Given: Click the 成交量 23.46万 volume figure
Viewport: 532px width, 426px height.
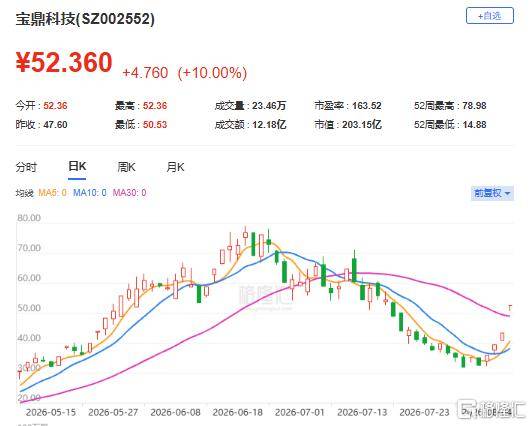Looking at the screenshot, I should click(x=269, y=106).
